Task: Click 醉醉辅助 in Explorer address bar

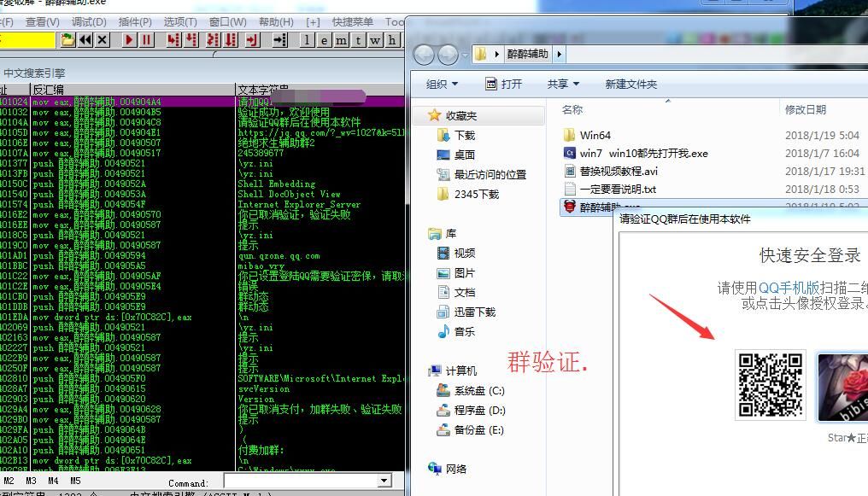Action: click(x=527, y=54)
